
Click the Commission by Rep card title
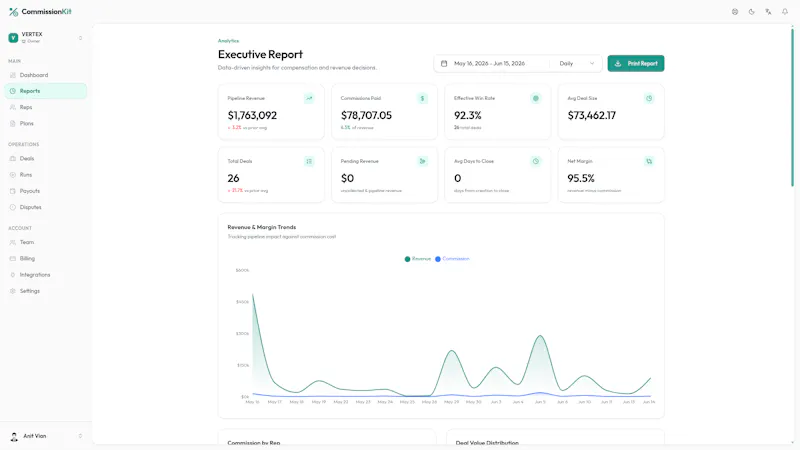254,443
